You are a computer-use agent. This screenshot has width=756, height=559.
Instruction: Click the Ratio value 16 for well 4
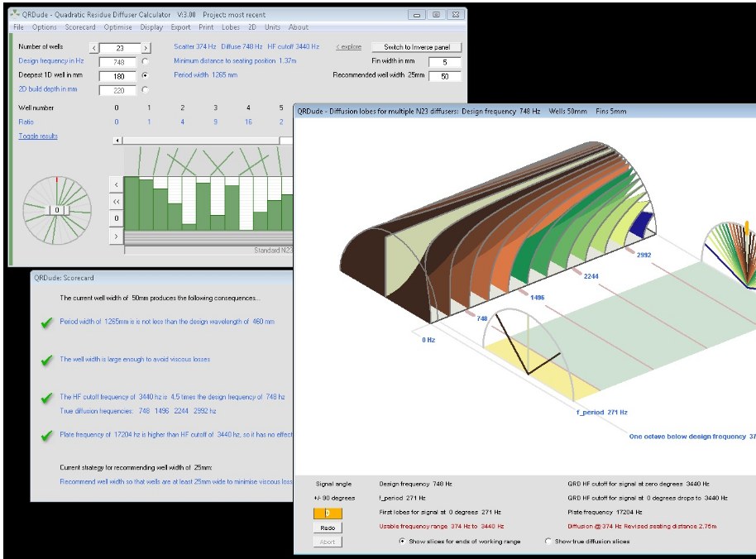point(248,122)
